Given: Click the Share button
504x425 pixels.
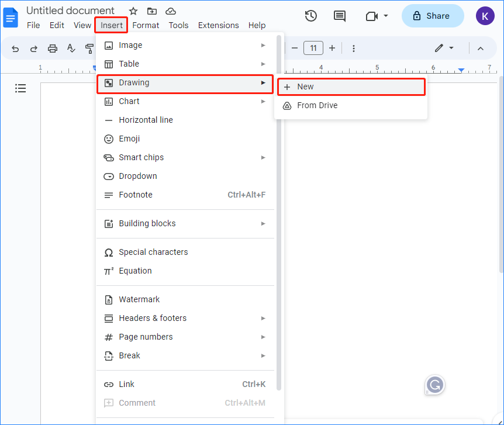Looking at the screenshot, I should click(433, 16).
